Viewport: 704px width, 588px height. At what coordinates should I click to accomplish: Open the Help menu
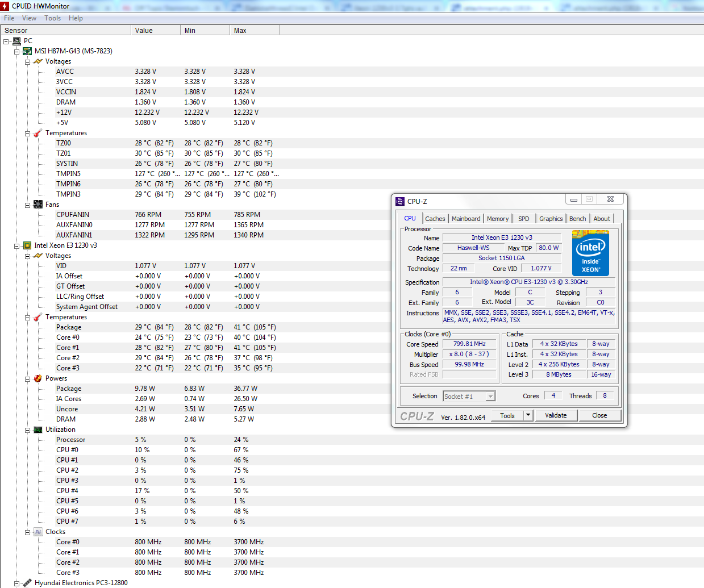coord(76,18)
